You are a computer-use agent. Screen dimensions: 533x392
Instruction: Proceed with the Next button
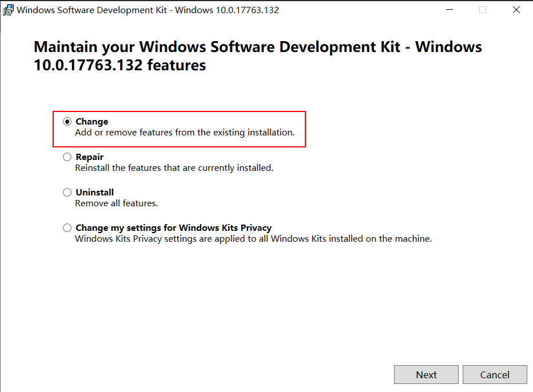(426, 375)
